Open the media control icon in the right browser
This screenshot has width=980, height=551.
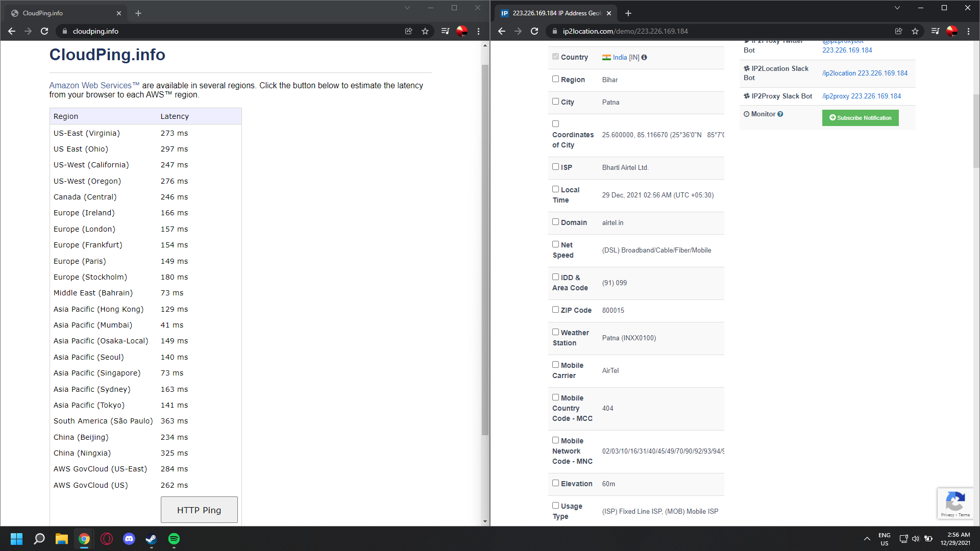[x=935, y=31]
